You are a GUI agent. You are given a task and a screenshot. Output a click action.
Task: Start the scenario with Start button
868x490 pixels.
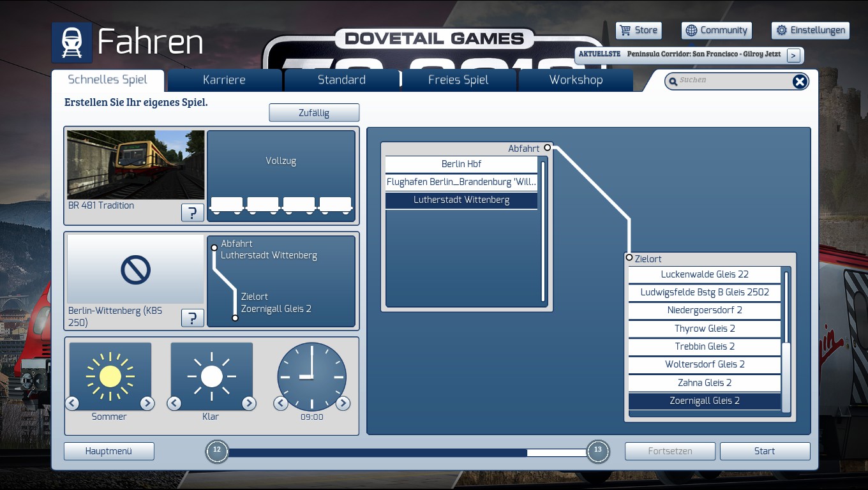click(765, 451)
